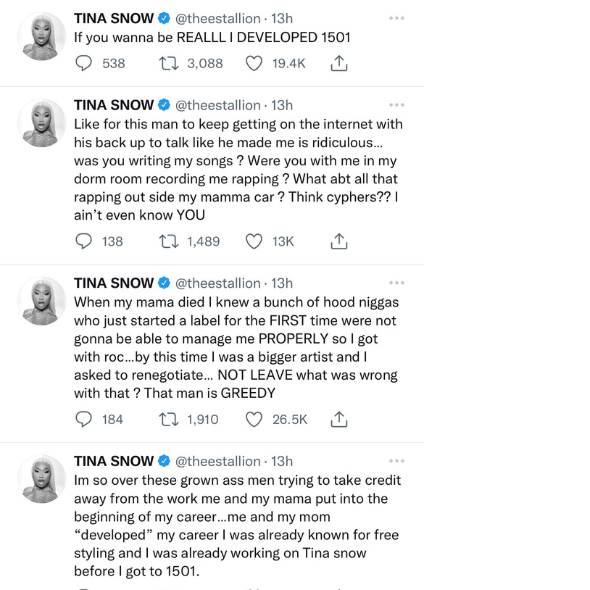Viewport: 590px width, 590px height.
Task: Like the tweet with 19.4K likes
Action: pos(254,63)
